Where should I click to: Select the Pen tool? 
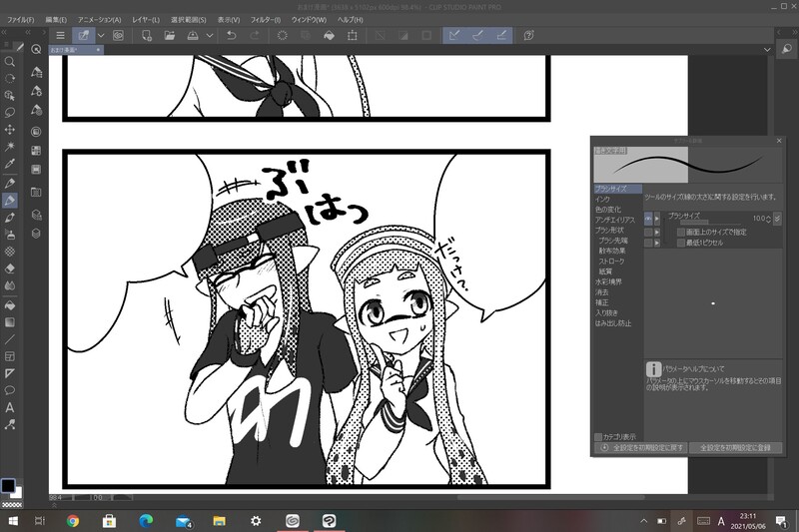pos(9,184)
